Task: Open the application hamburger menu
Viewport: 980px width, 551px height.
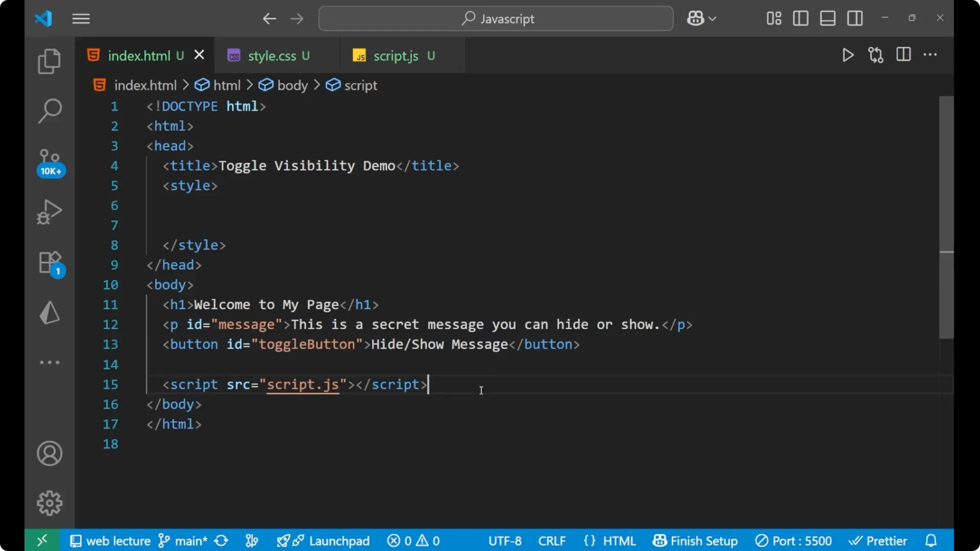Action: coord(81,19)
